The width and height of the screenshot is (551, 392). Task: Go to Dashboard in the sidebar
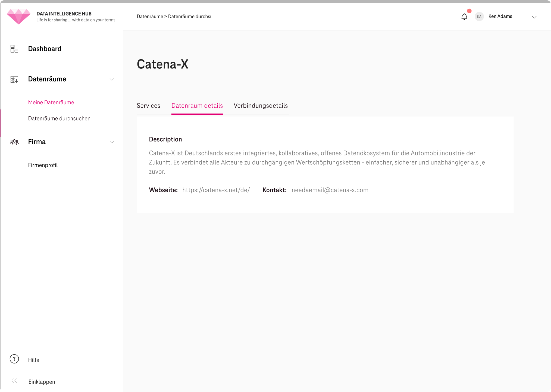click(45, 49)
